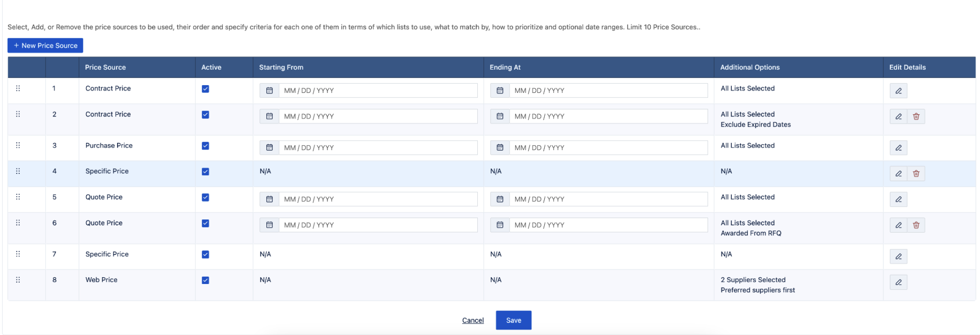This screenshot has height=335, width=980.
Task: Click the Additional Options column header
Action: click(x=750, y=67)
